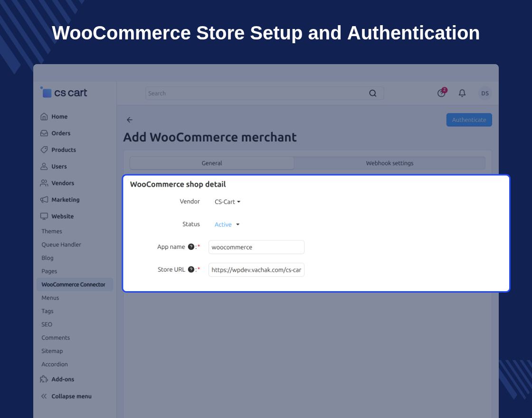Click the 'WooCommerce shop detail' heading

click(x=178, y=184)
